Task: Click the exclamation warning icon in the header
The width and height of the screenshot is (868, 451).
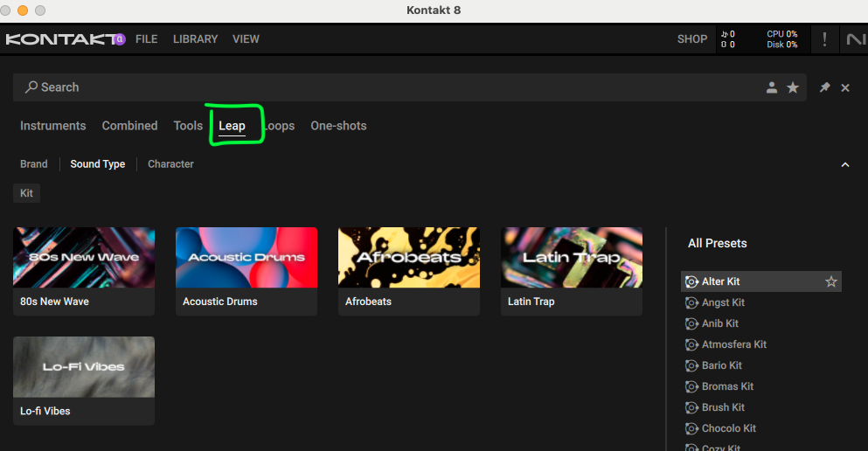Action: [824, 39]
